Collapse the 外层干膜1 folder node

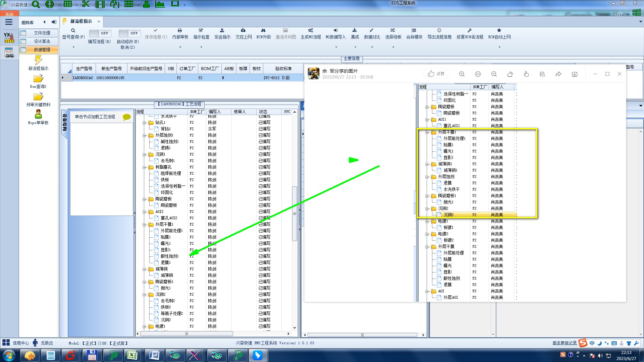(x=144, y=225)
